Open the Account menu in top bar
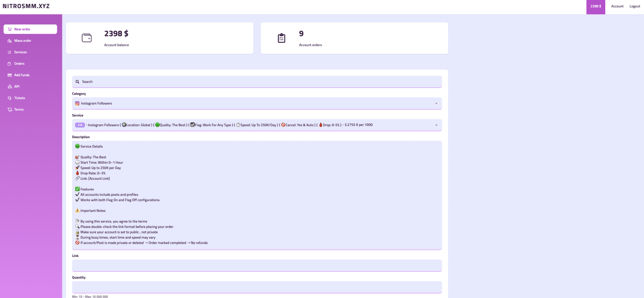Image resolution: width=644 pixels, height=298 pixels. 617,6
